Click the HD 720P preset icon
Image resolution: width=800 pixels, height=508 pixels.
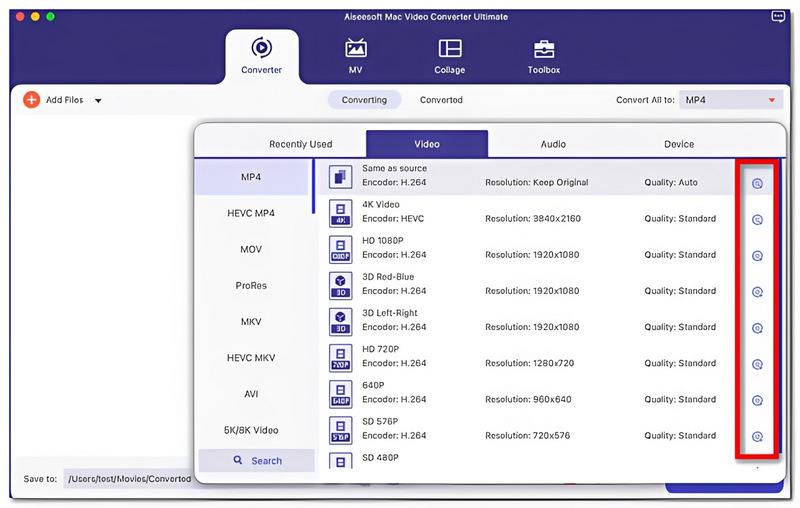click(340, 358)
